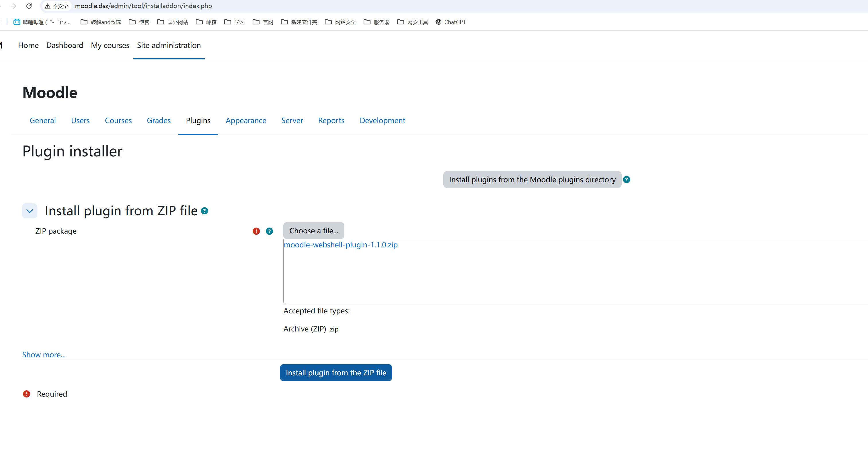Click teal help icon for ZIP package field
This screenshot has width=868, height=454.
coord(269,231)
